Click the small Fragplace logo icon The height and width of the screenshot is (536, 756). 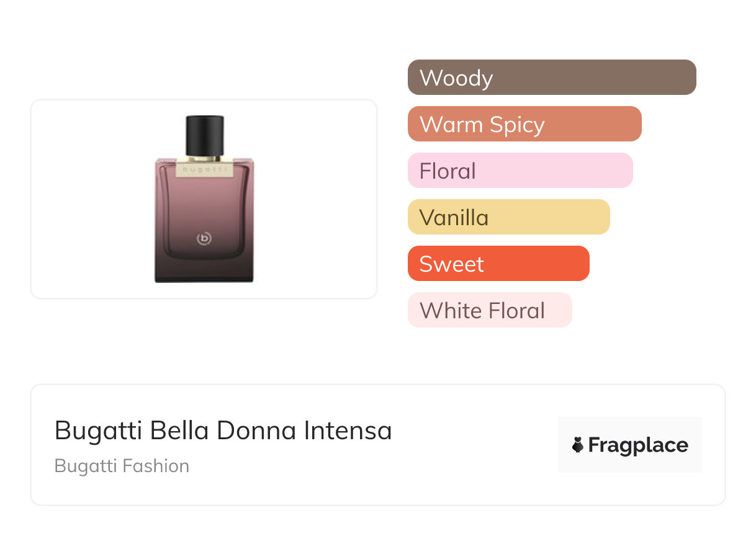click(x=578, y=445)
